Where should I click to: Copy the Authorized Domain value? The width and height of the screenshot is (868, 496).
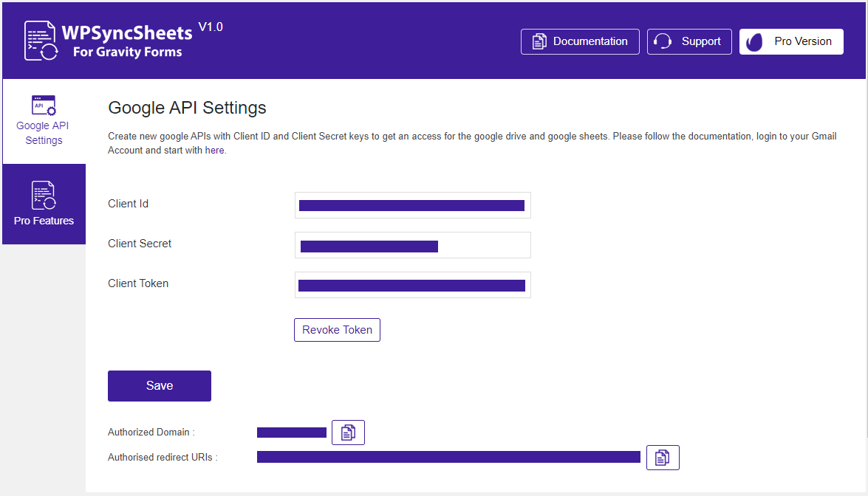pyautogui.click(x=348, y=433)
